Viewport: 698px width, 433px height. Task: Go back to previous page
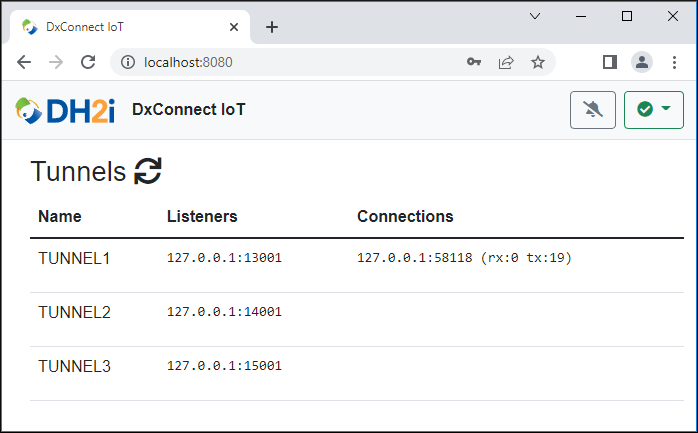tap(24, 62)
